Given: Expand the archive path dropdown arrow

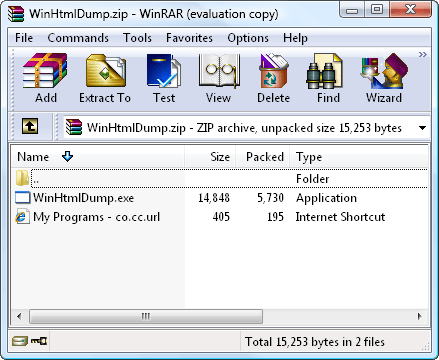Looking at the screenshot, I should coord(422,128).
